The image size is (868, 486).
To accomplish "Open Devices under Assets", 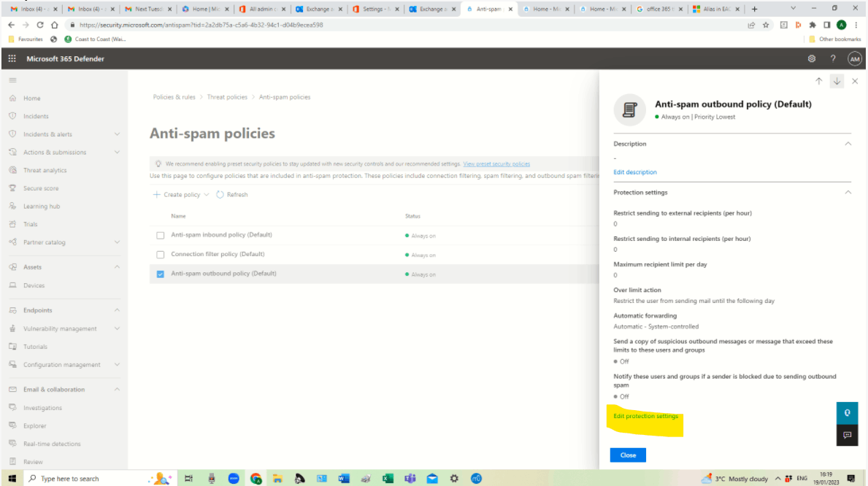I will (x=34, y=285).
